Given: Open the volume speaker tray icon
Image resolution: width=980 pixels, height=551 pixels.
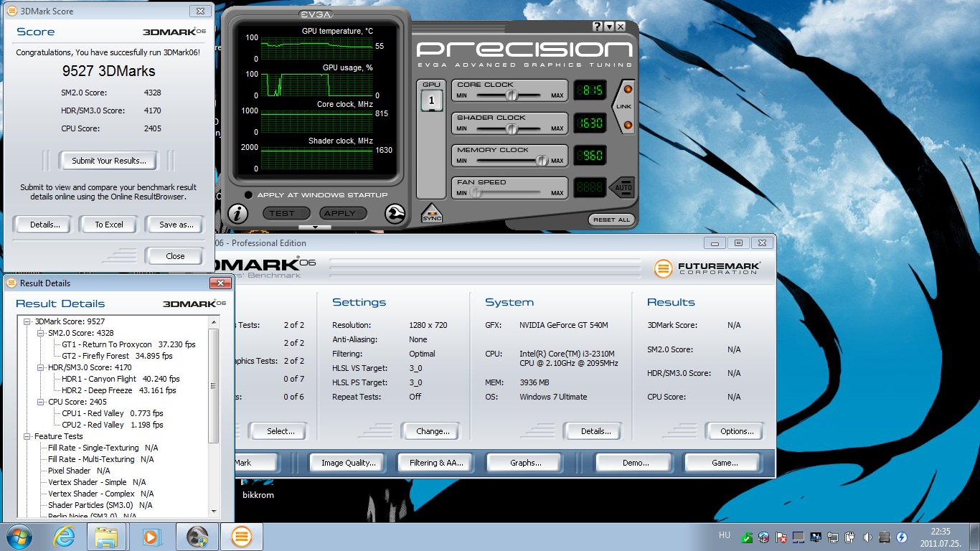Looking at the screenshot, I should (867, 537).
